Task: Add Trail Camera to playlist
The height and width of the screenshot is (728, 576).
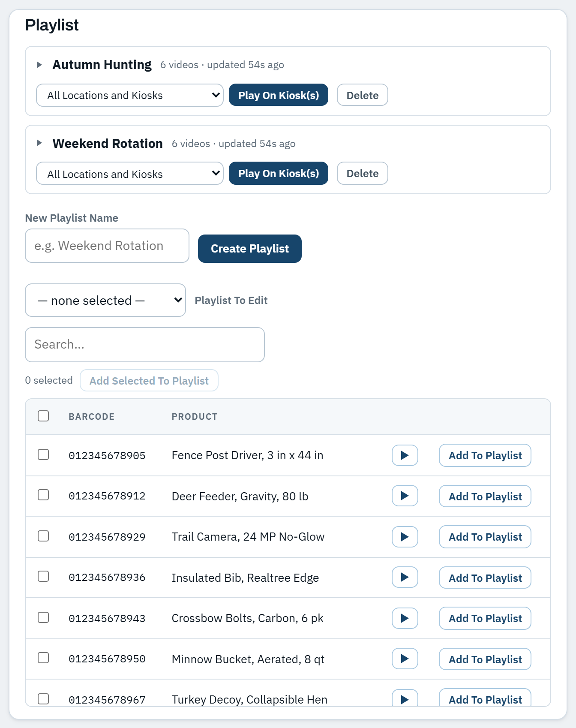Action: 485,537
